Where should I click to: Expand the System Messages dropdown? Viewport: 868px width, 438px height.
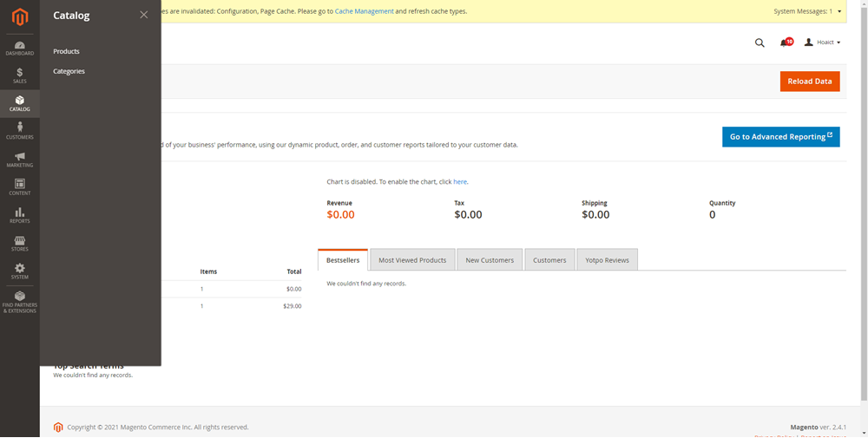click(807, 11)
